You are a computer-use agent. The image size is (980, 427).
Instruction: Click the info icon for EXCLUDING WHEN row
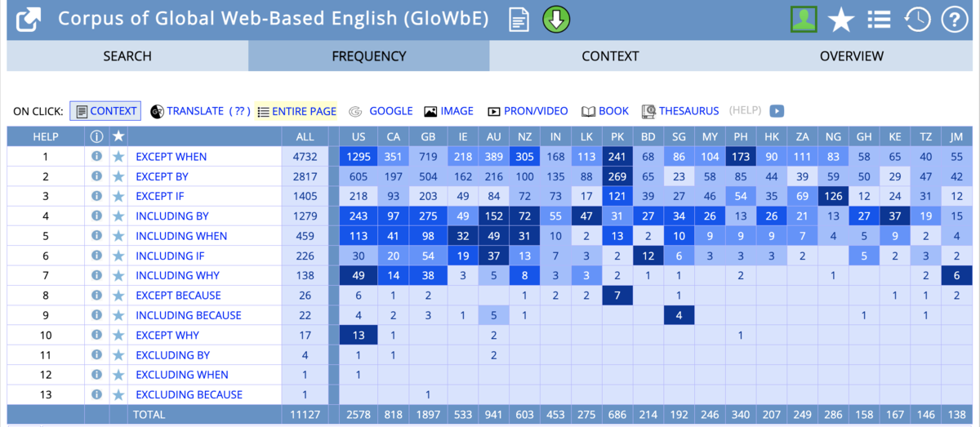pyautogui.click(x=96, y=375)
